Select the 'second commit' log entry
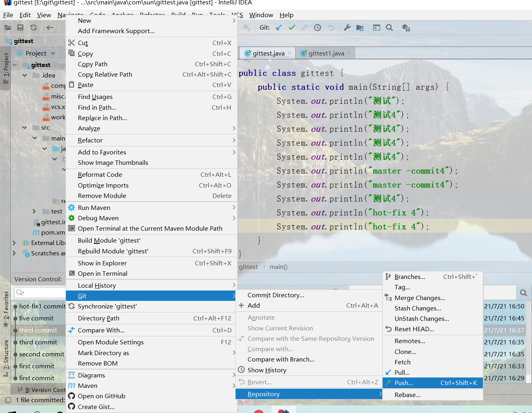Viewport: 532px width, 413px height. 41,354
